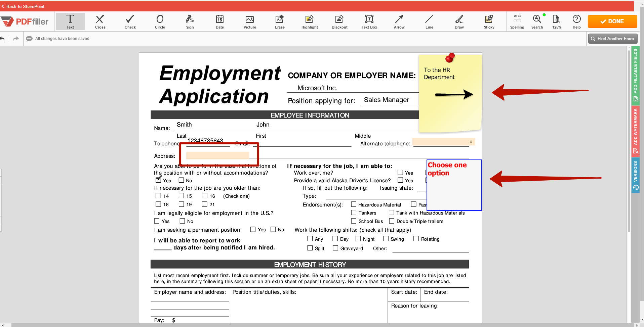This screenshot has width=644, height=327.
Task: Click the horizontal scrollbar at bottom
Action: pyautogui.click(x=323, y=325)
